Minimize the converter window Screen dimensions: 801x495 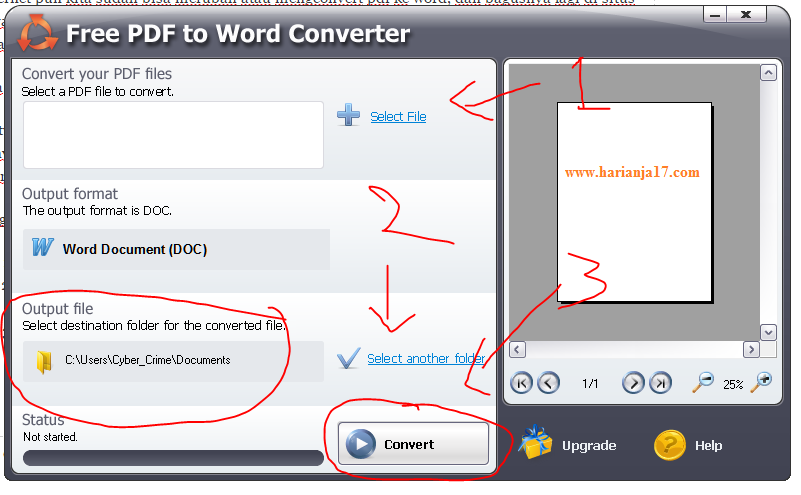click(715, 15)
